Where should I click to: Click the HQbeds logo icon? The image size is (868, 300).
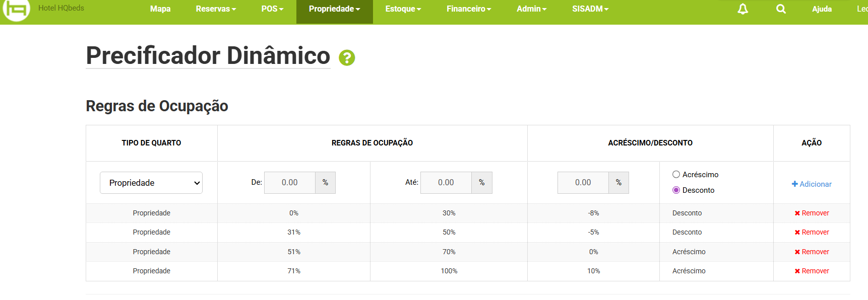click(x=16, y=9)
